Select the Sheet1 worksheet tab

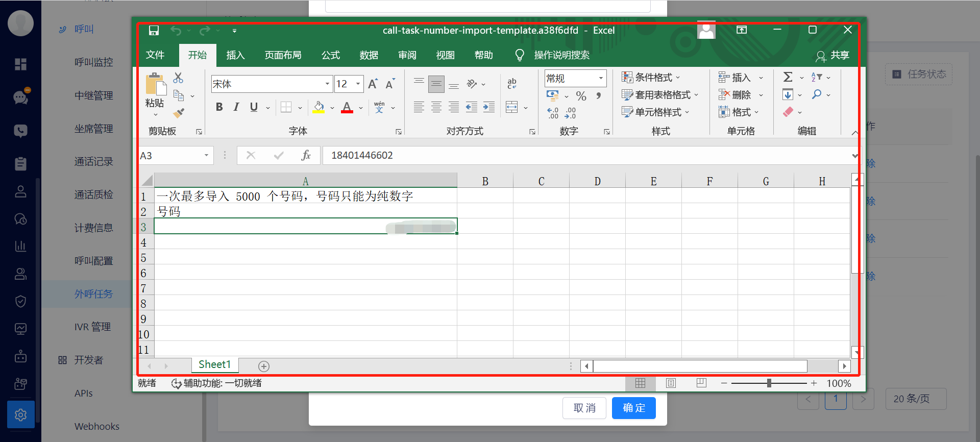(x=215, y=364)
